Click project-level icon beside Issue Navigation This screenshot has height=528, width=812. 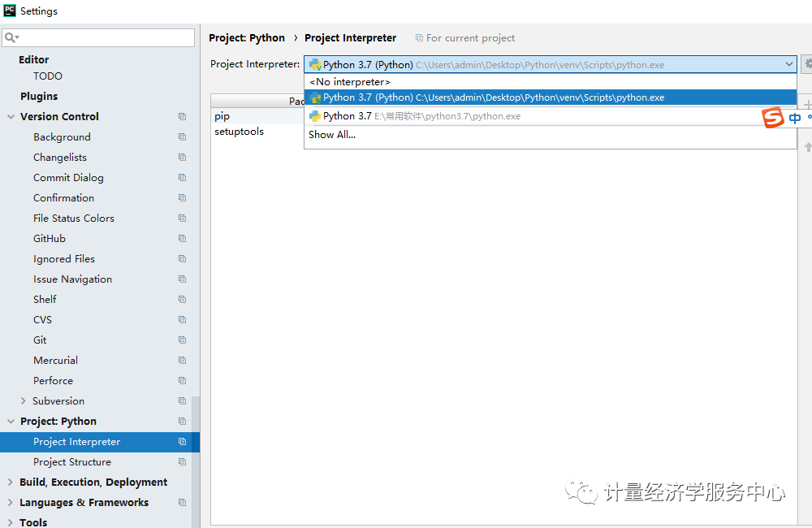coord(182,279)
